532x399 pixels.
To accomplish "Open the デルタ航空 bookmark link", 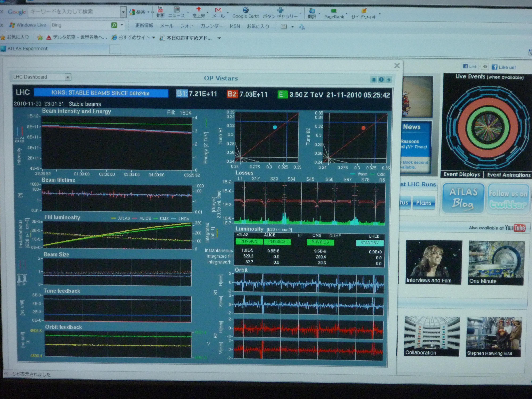I will (77, 37).
